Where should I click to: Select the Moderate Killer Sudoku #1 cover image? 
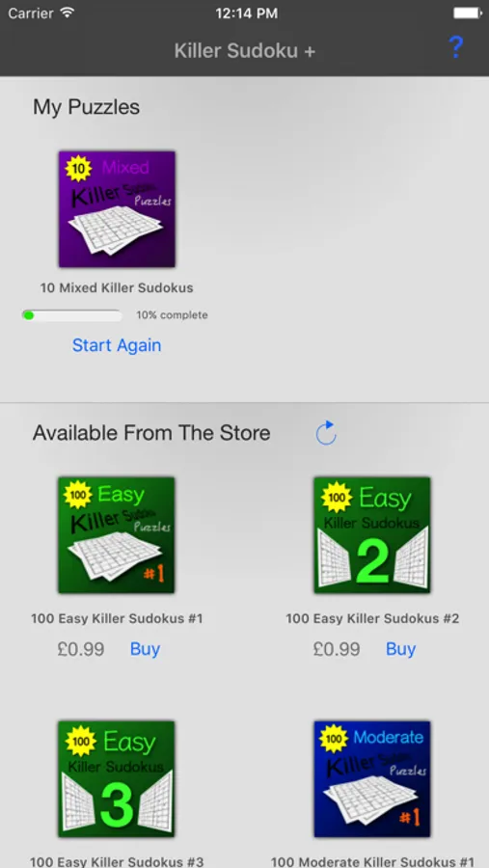point(372,779)
